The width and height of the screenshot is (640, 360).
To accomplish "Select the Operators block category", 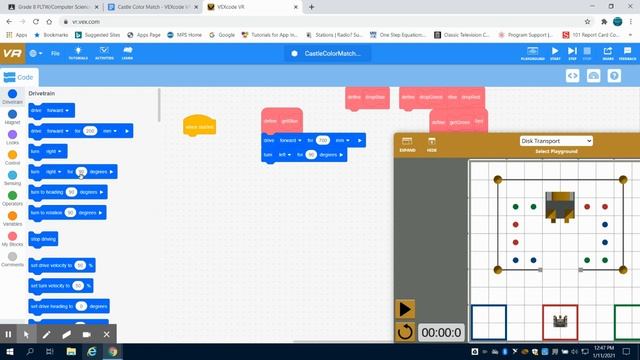I will pos(12,198).
